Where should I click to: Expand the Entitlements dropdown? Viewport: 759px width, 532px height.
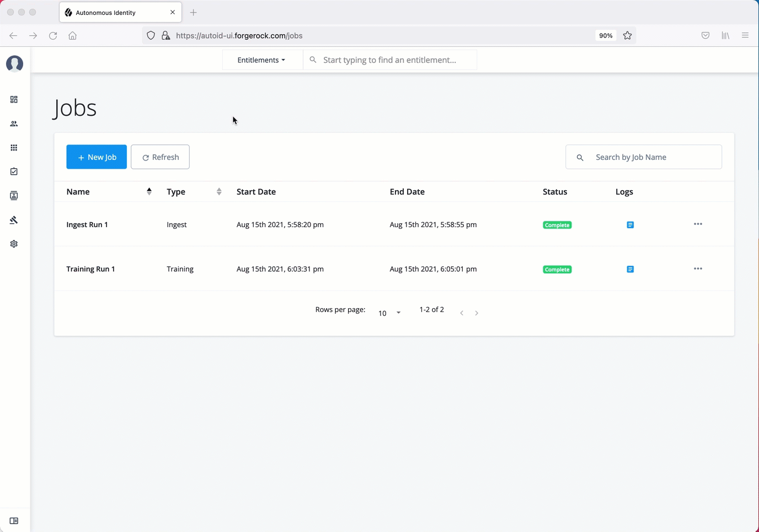pos(261,60)
